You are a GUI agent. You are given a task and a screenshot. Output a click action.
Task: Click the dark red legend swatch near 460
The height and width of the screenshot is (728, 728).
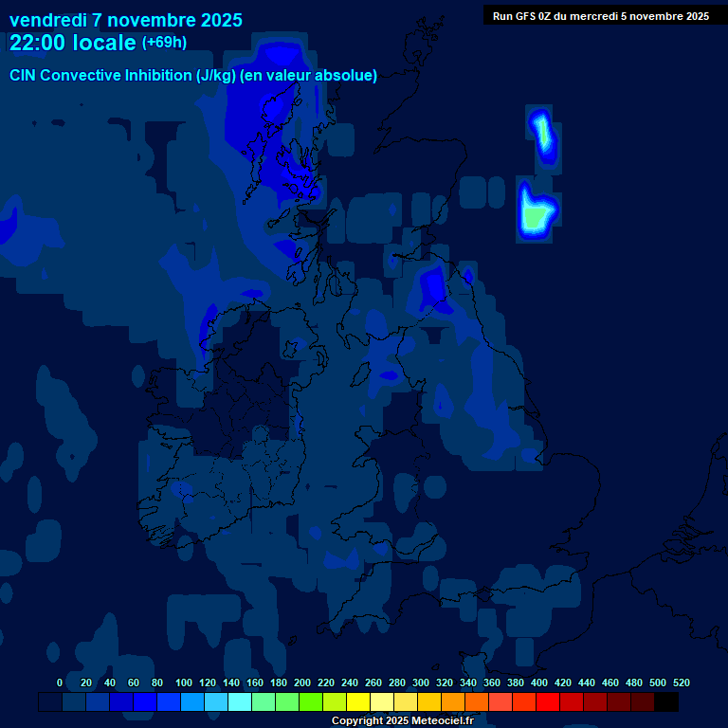click(619, 702)
